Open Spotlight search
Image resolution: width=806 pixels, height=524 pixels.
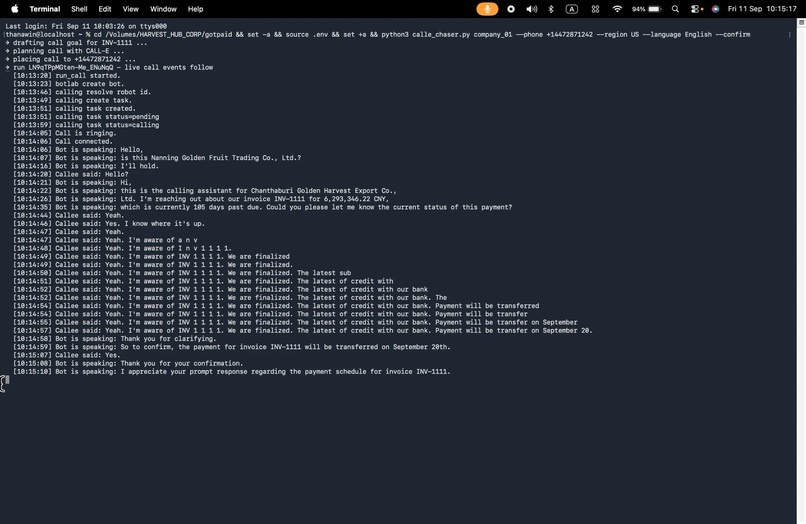[x=675, y=9]
